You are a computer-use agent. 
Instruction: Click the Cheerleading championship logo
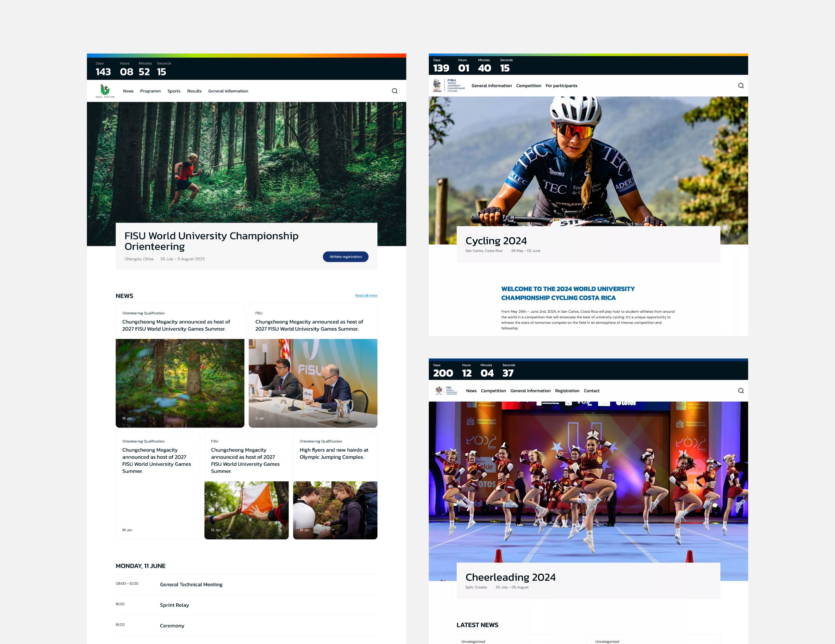(446, 390)
